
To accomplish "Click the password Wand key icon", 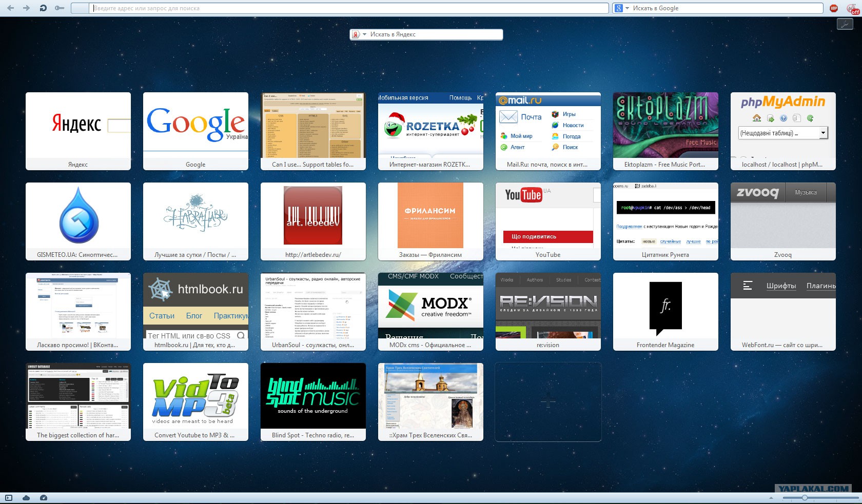I will [60, 8].
